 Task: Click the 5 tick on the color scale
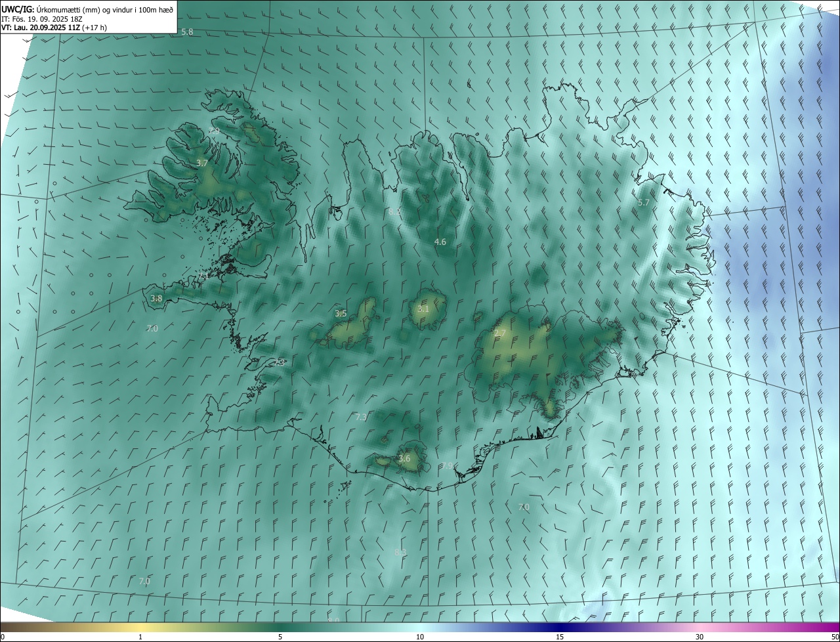[x=280, y=637]
